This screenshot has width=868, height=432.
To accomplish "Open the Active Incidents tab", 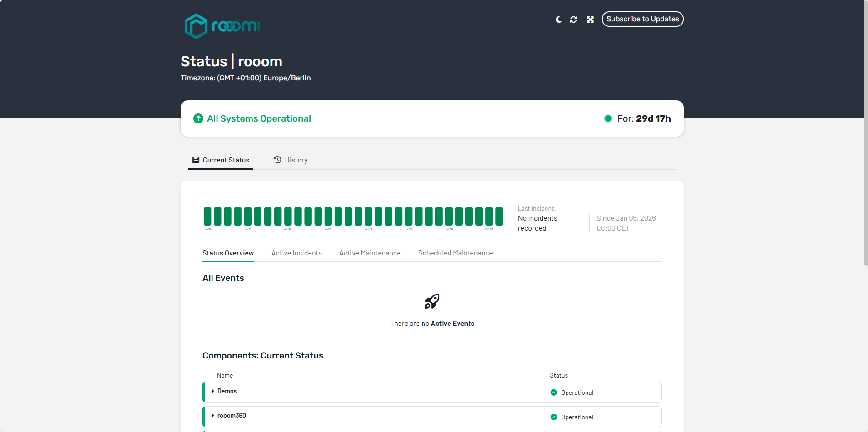I will point(296,253).
